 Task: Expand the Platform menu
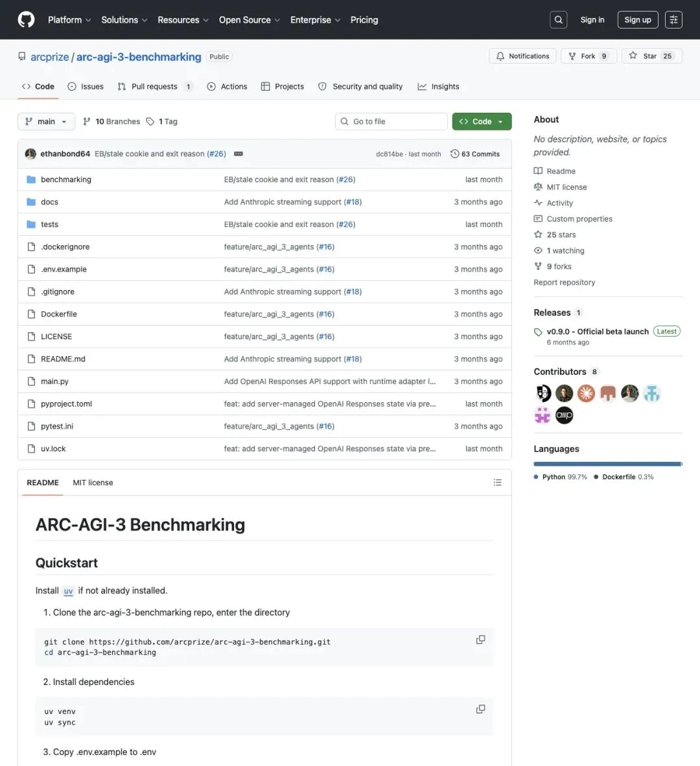(x=69, y=19)
